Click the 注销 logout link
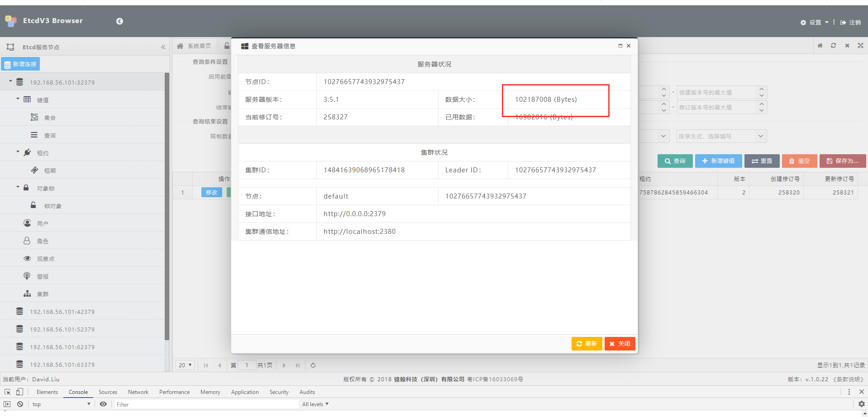Image resolution: width=868 pixels, height=417 pixels. pos(851,22)
